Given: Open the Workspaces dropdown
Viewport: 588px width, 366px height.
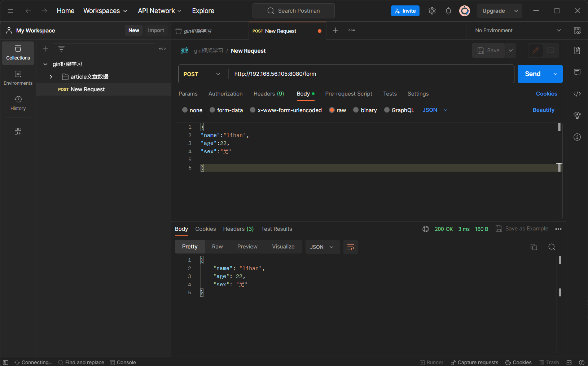Looking at the screenshot, I should tap(105, 11).
